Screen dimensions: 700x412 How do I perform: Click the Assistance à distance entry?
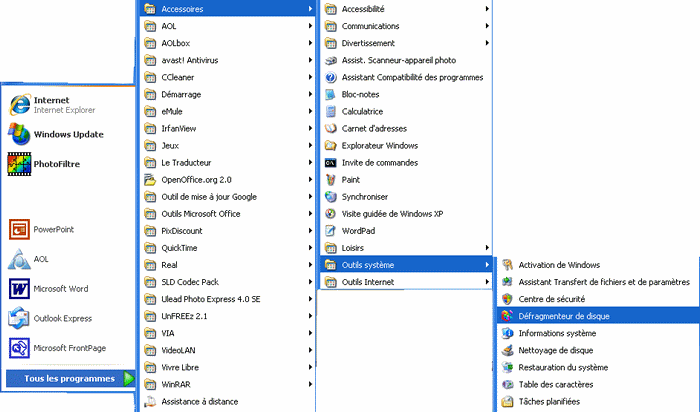[x=199, y=401]
